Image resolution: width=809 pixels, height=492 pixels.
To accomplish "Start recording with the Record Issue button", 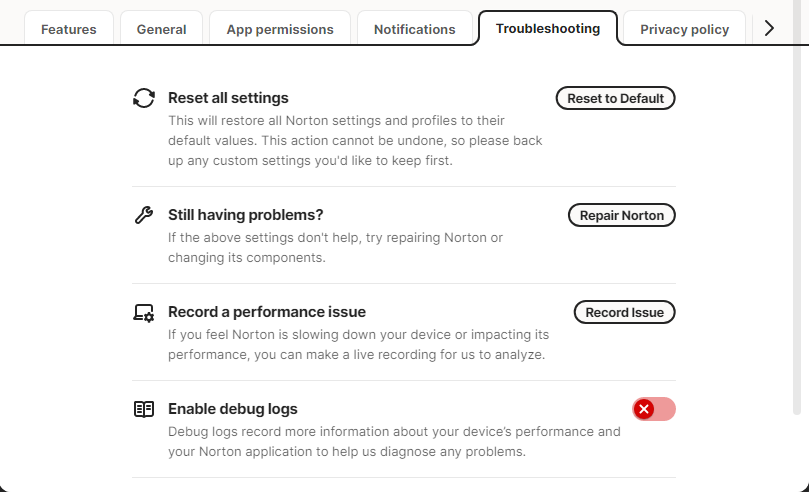I will [625, 312].
